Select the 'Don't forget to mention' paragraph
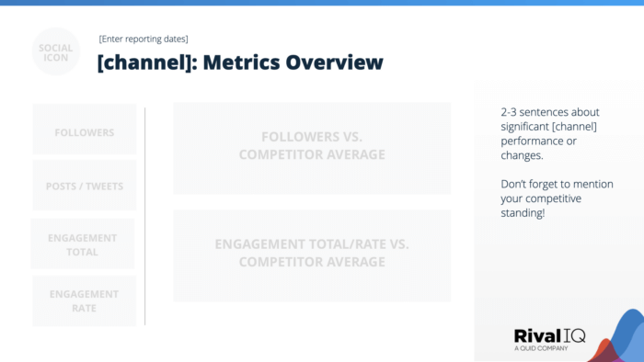 557,198
